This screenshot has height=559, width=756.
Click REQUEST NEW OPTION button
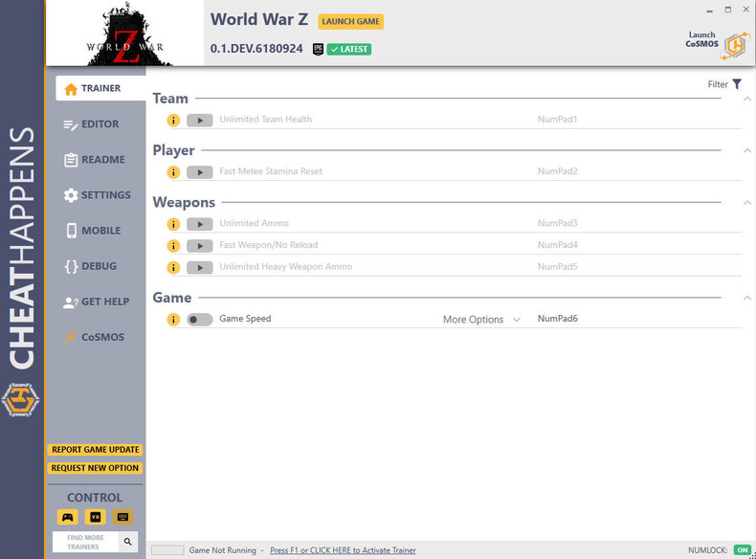pos(95,468)
